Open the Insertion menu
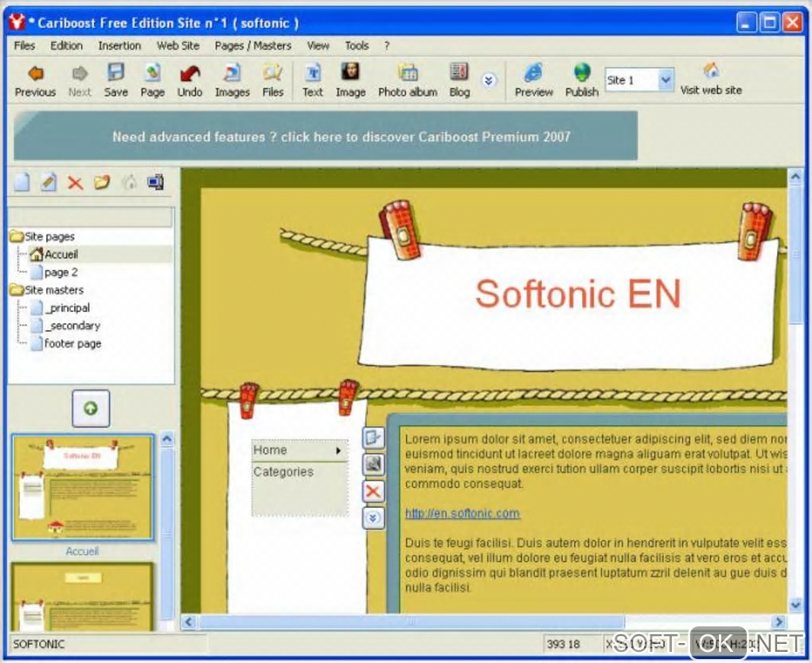 (x=119, y=45)
